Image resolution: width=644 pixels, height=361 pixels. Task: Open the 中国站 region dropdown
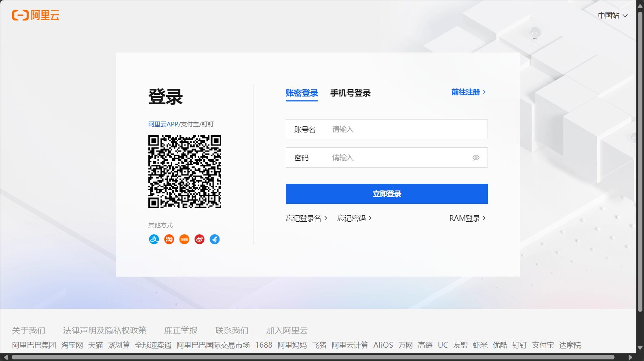click(613, 15)
